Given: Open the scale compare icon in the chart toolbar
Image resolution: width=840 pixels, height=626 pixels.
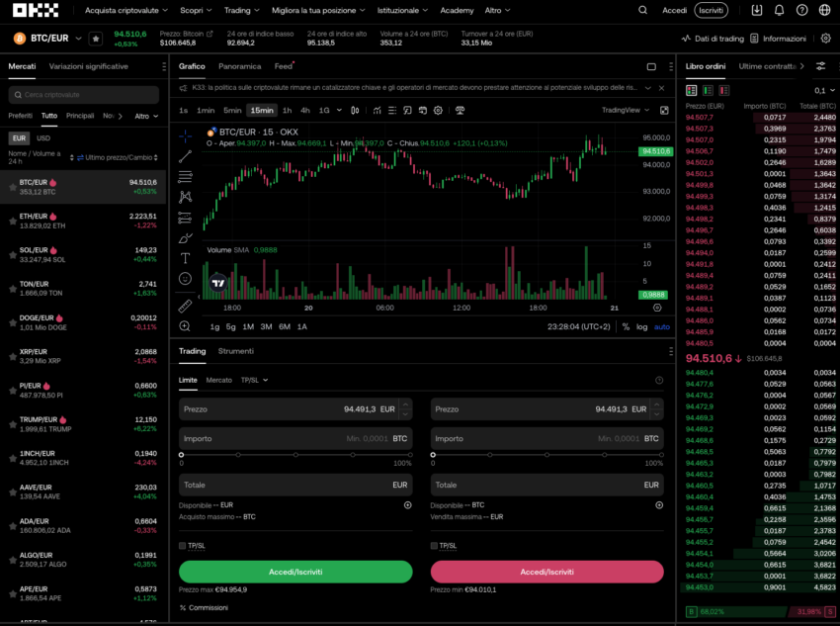Looking at the screenshot, I should pos(461,111).
